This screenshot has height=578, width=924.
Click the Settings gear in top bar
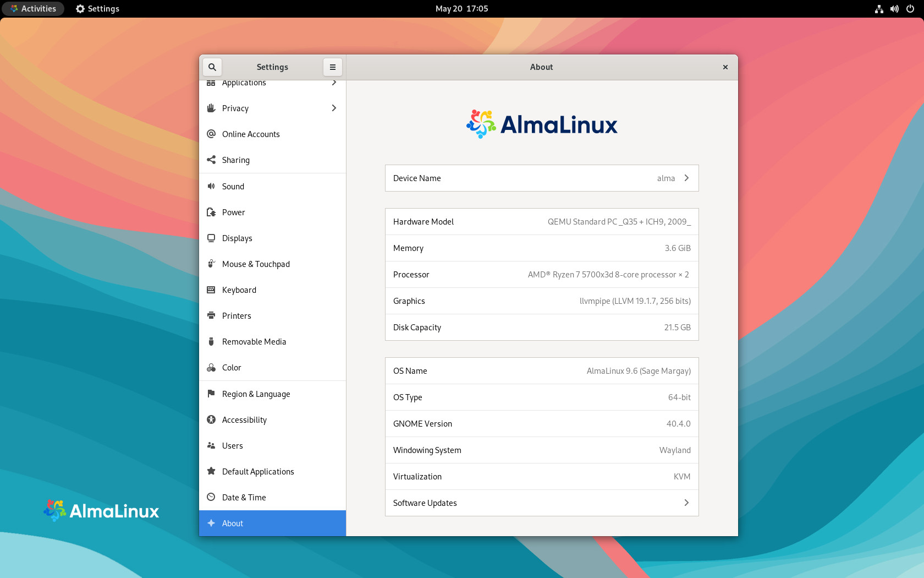80,9
